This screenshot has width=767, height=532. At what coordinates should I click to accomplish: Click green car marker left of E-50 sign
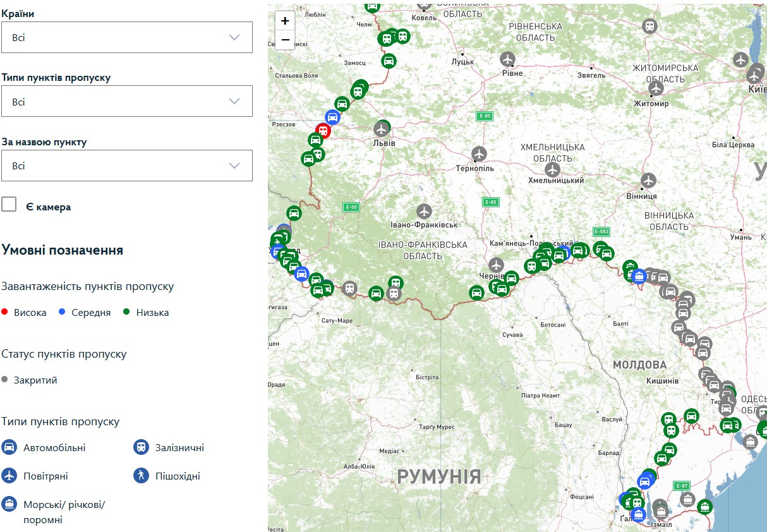tap(294, 213)
